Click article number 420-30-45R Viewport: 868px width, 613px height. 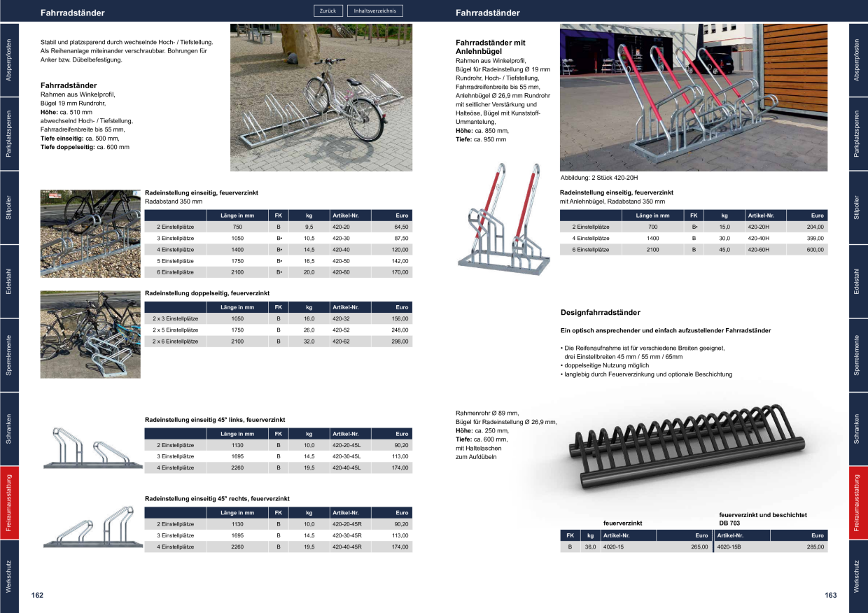pos(347,535)
